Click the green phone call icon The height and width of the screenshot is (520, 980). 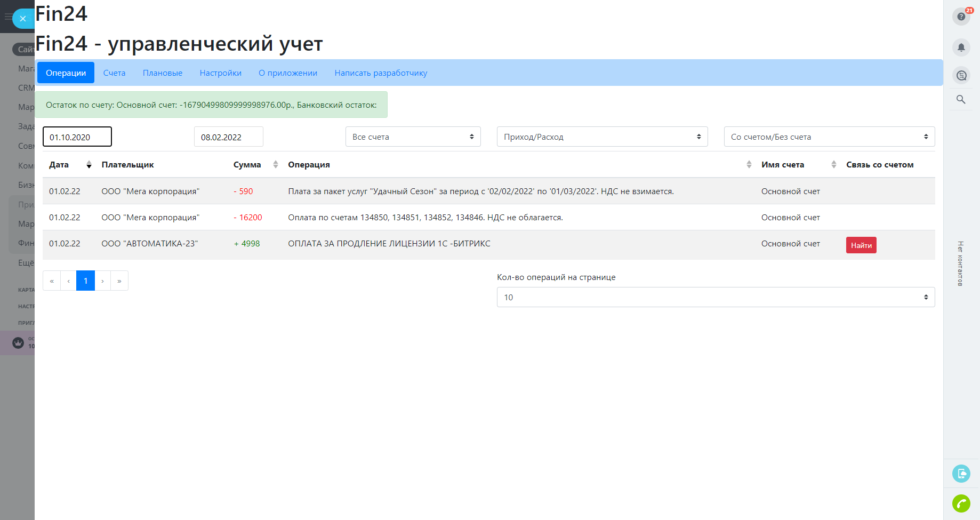[961, 503]
